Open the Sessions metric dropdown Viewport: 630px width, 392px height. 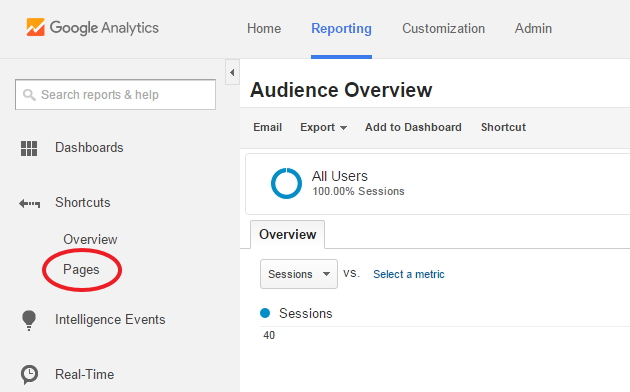pyautogui.click(x=299, y=274)
